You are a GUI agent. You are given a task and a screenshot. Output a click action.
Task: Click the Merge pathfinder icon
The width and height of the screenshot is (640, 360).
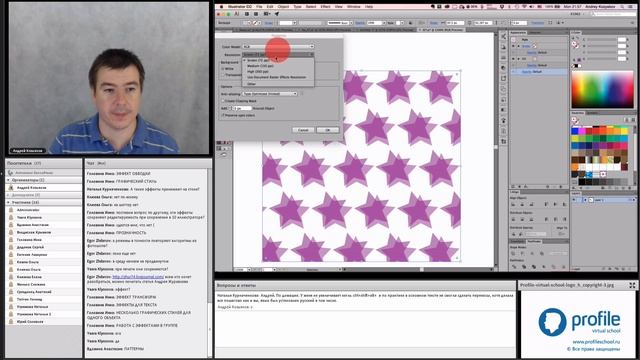click(534, 267)
